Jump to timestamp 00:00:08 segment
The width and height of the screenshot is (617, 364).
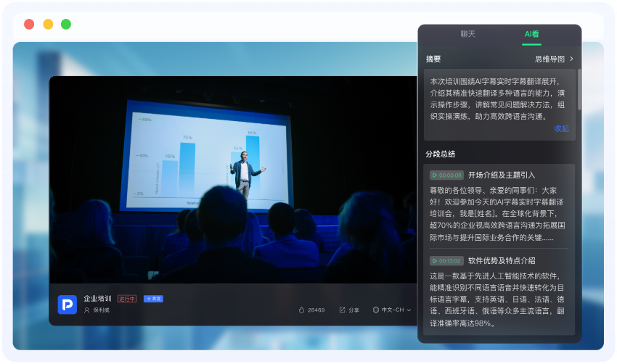tap(446, 175)
